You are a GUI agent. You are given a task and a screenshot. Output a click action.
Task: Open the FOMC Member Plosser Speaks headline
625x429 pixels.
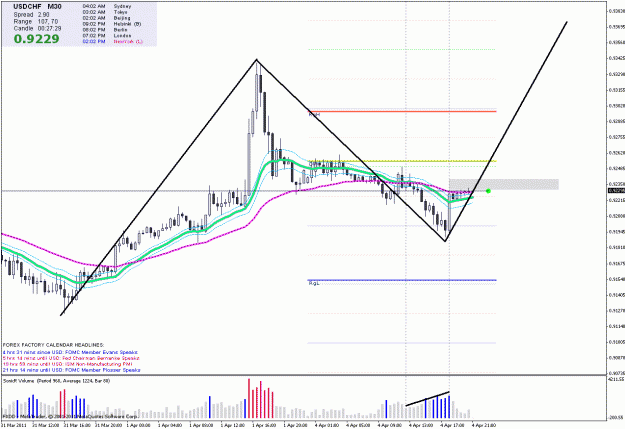point(71,370)
